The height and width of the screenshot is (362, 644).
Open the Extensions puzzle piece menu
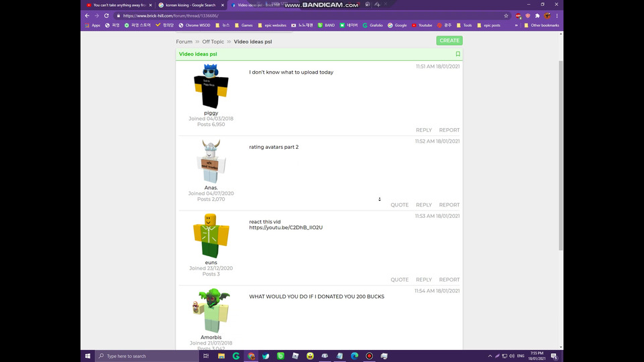coord(537,15)
